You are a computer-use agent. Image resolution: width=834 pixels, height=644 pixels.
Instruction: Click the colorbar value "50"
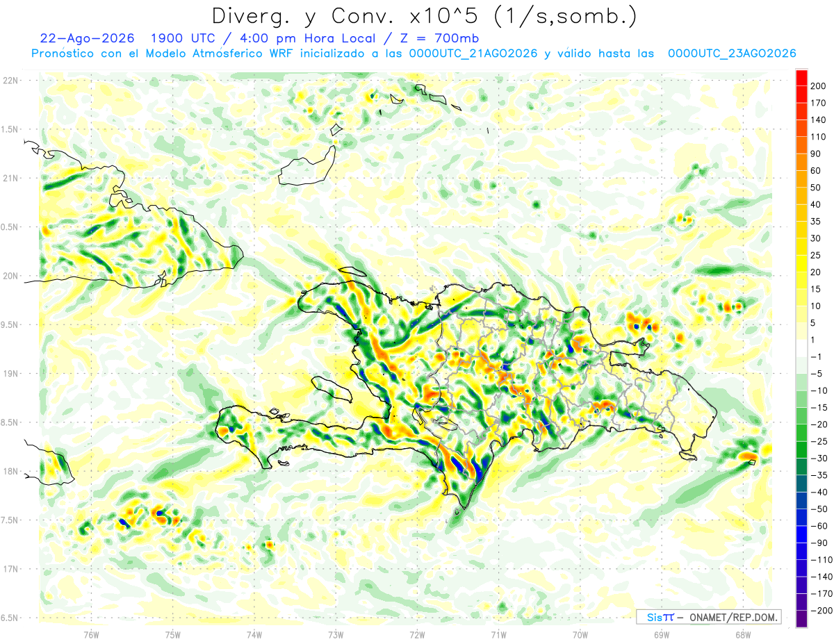click(816, 188)
